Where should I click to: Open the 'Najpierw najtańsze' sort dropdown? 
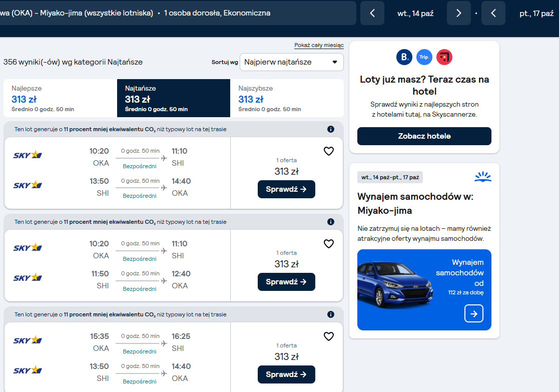(292, 62)
